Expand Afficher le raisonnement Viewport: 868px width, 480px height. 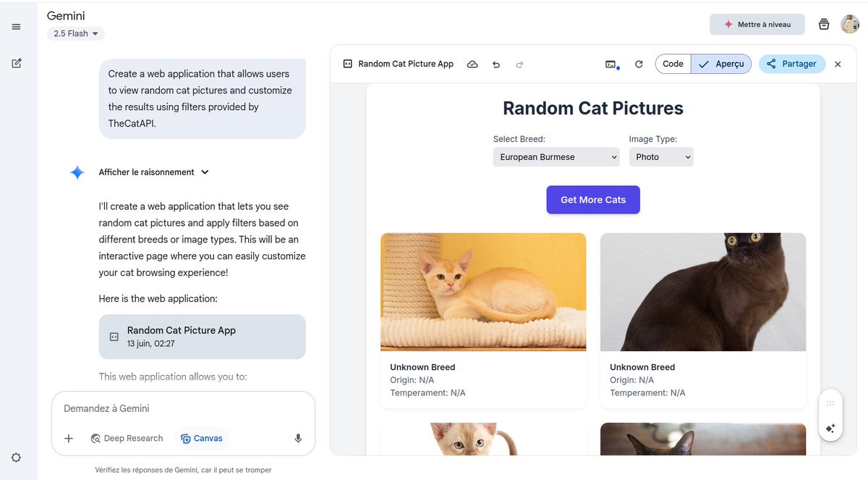click(x=153, y=172)
